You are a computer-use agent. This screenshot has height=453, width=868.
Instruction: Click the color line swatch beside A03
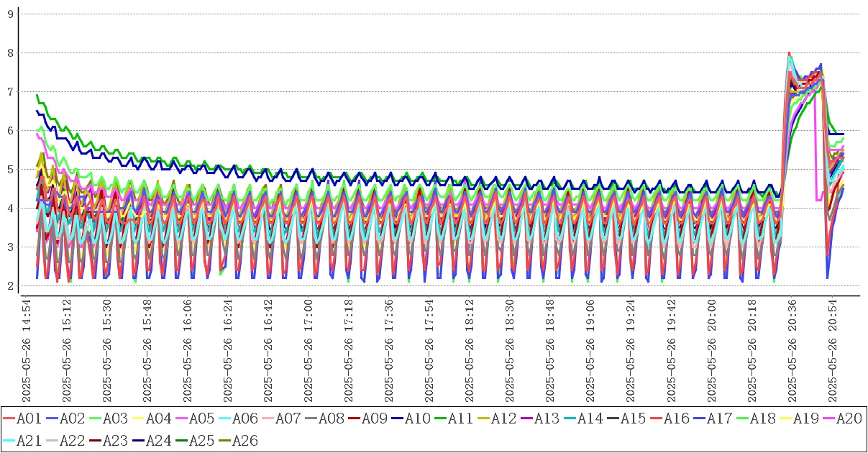tap(95, 418)
